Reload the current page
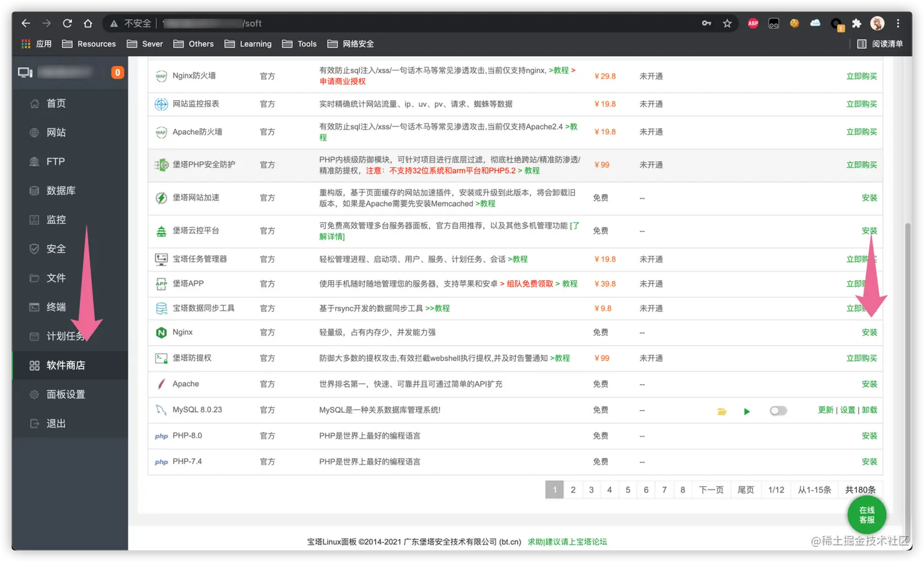The width and height of the screenshot is (924, 562). coord(67,23)
